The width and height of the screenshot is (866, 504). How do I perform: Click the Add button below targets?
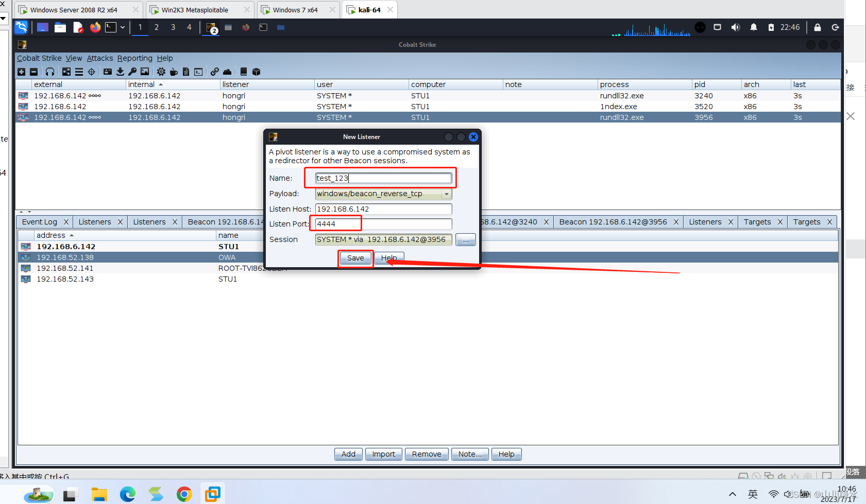[348, 454]
